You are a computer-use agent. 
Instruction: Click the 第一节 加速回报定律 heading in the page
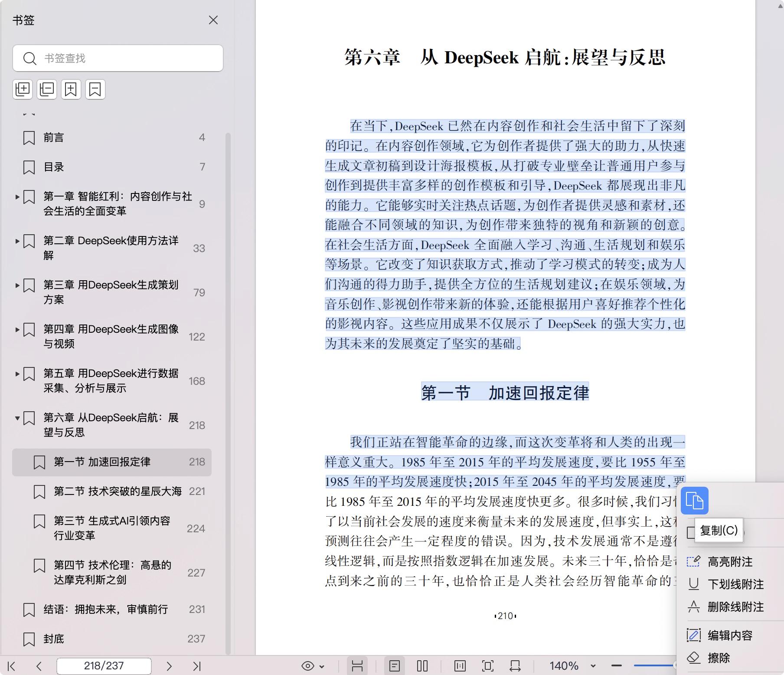[505, 393]
